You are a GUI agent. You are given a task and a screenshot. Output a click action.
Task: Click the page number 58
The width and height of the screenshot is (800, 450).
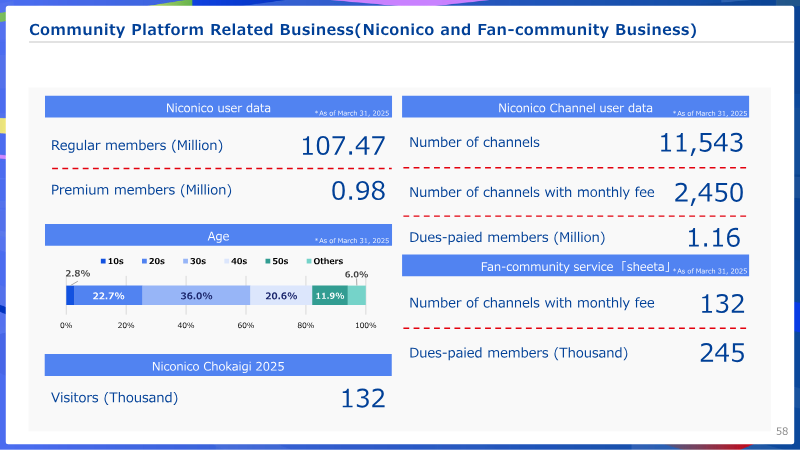[x=782, y=431]
